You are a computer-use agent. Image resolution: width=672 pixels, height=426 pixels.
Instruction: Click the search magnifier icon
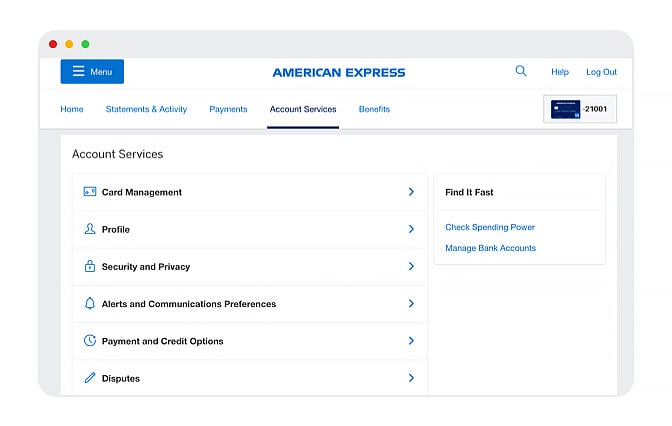tap(521, 71)
